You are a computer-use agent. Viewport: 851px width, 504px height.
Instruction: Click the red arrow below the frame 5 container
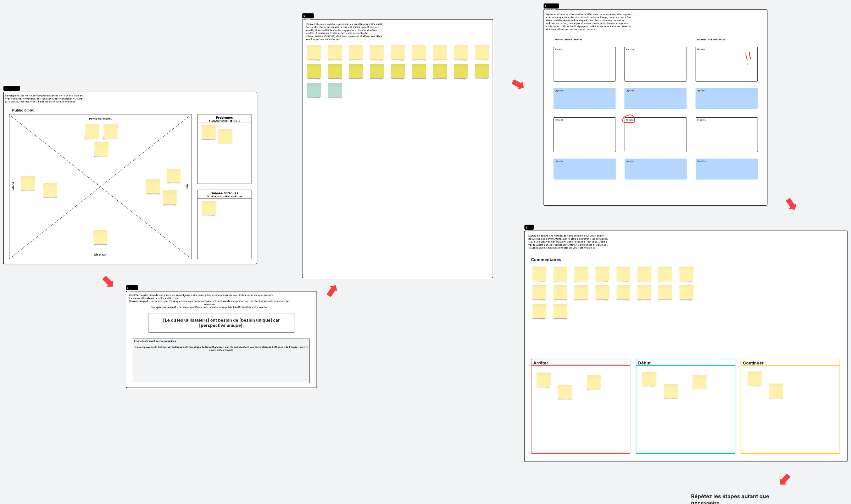(785, 479)
